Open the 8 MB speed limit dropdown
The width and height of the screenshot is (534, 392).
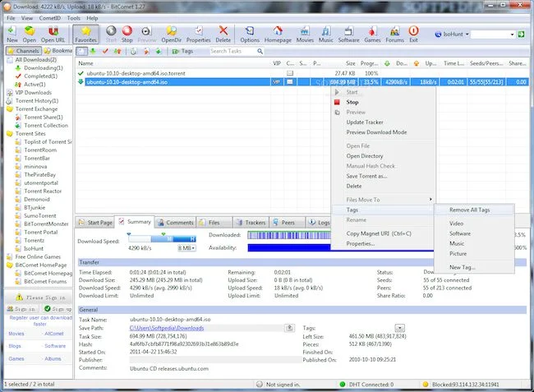click(x=186, y=248)
